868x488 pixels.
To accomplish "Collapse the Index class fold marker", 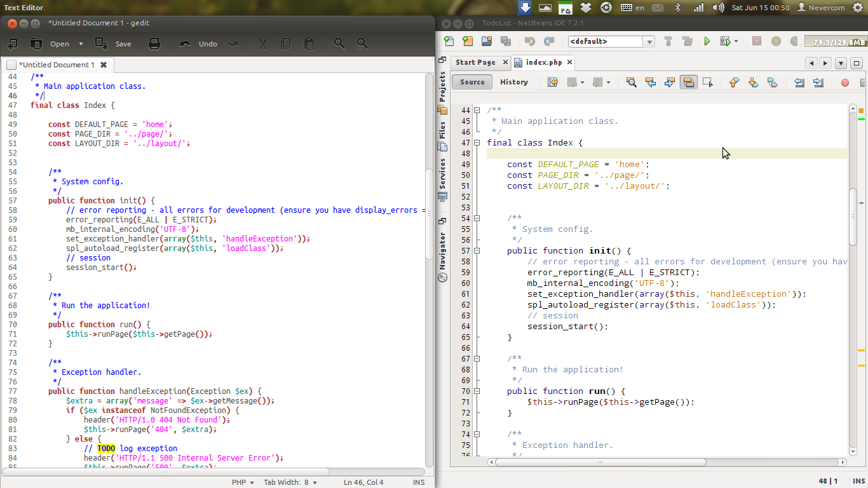I will click(477, 143).
